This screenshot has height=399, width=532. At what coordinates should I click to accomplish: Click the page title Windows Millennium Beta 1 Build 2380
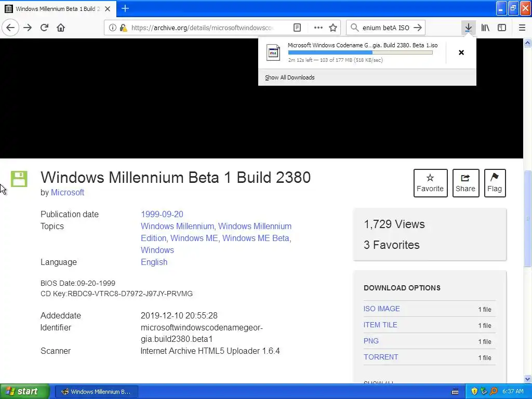(x=176, y=178)
